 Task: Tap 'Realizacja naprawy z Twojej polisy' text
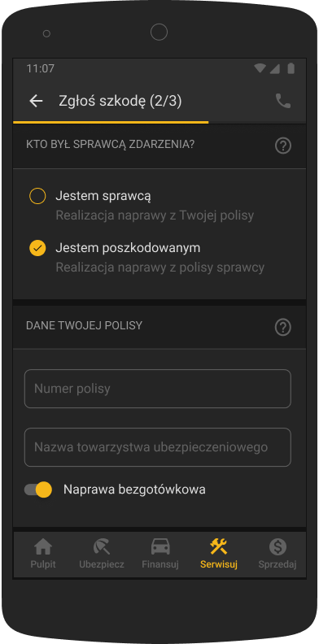pyautogui.click(x=155, y=215)
